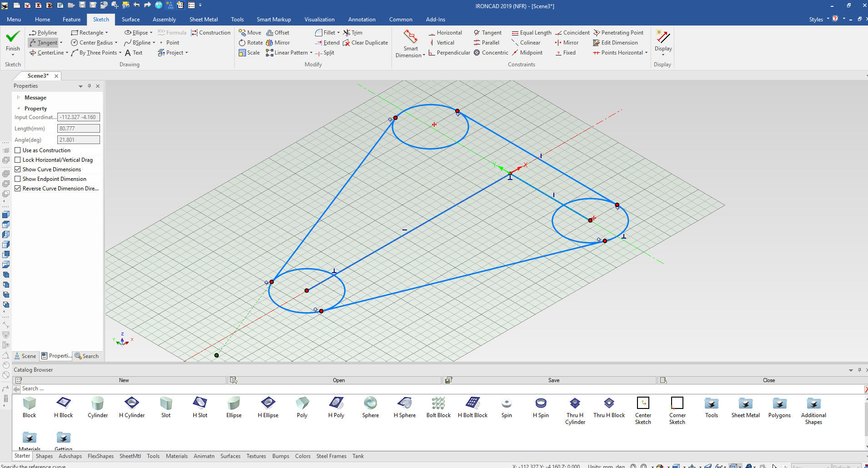Select the Smart Dimension tool
Viewport: 868px width, 468px height.
pos(410,44)
